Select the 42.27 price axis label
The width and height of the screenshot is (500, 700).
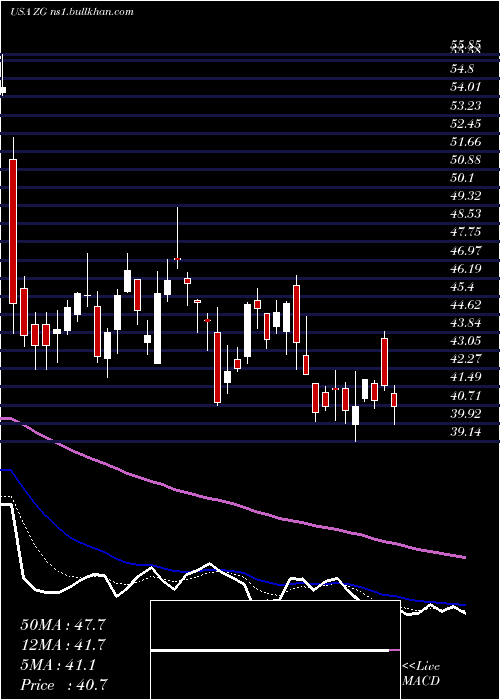pos(466,358)
